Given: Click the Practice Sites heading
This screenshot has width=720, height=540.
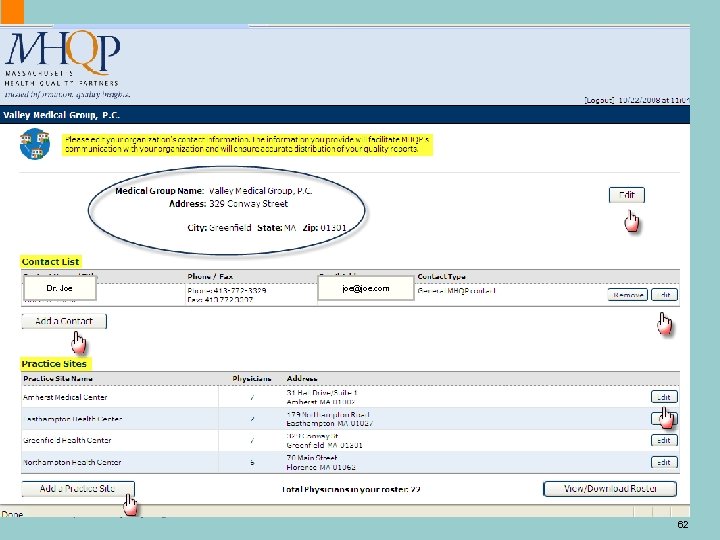Looking at the screenshot, I should 54,364.
